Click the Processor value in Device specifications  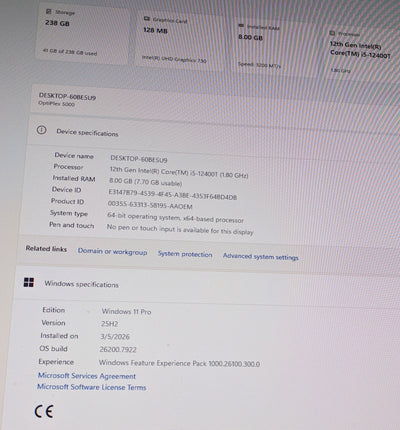[x=179, y=172]
